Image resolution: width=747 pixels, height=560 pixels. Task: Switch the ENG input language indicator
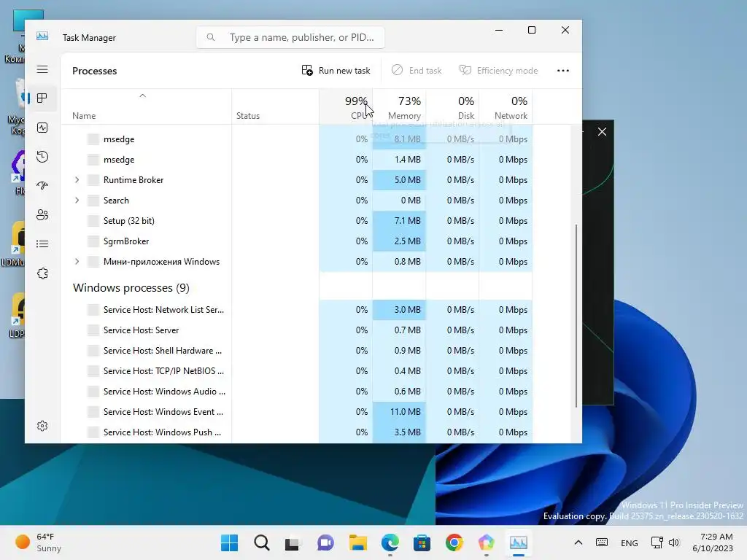coord(630,542)
